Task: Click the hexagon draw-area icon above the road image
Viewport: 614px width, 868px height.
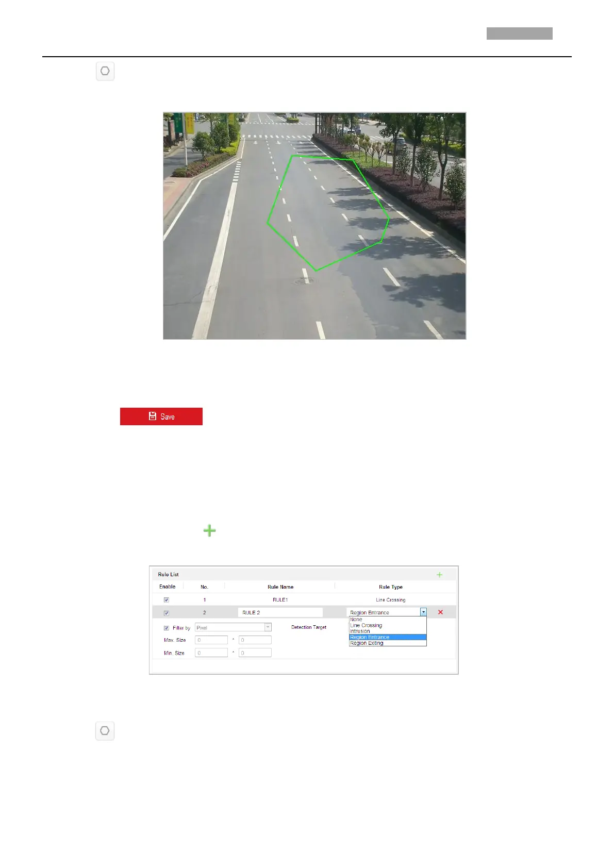Action: (105, 71)
